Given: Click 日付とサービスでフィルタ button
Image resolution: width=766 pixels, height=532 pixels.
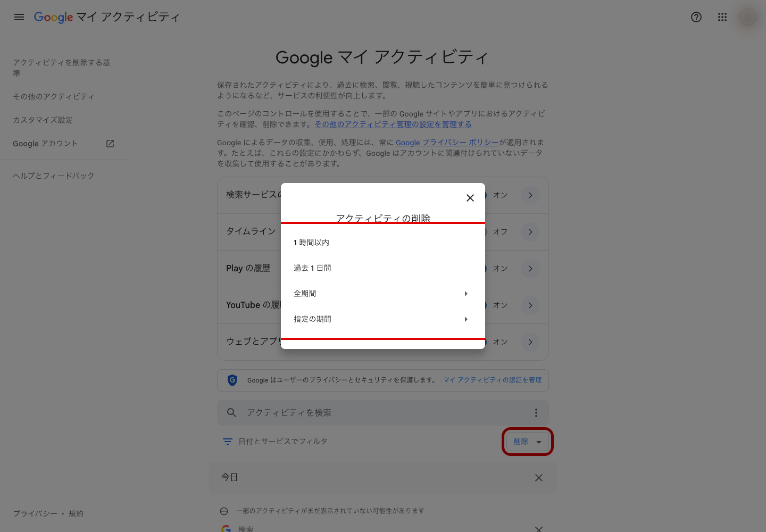Looking at the screenshot, I should click(275, 442).
